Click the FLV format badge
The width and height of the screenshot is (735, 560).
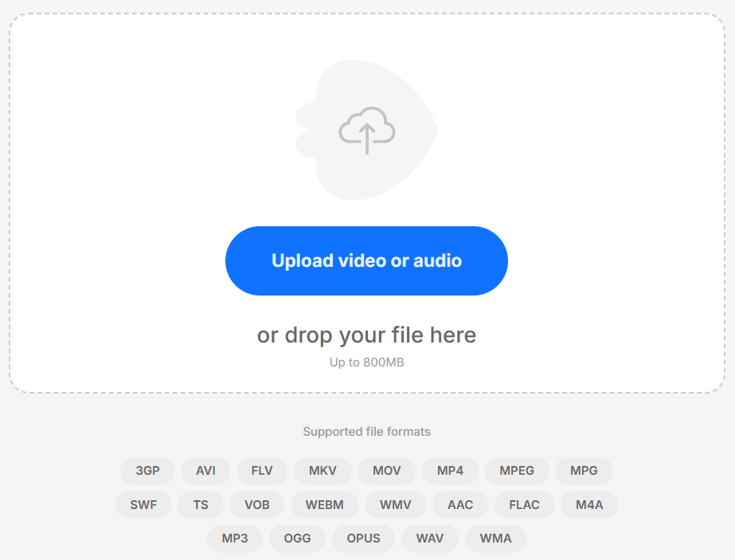262,471
